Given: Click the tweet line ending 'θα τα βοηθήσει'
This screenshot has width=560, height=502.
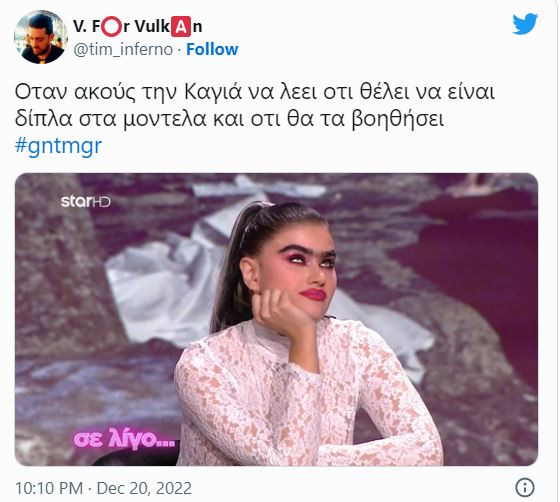Looking at the screenshot, I should [x=229, y=119].
